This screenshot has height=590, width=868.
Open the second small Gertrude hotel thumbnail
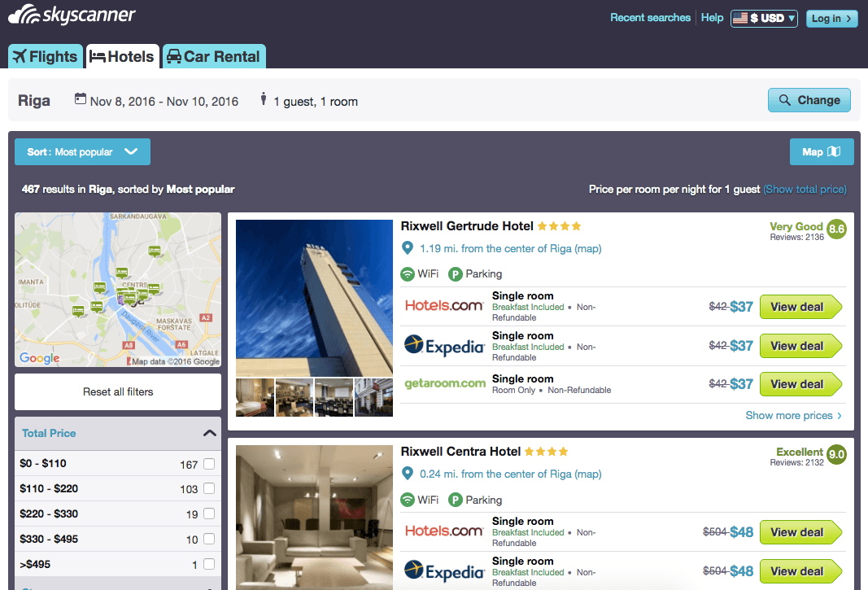(x=294, y=397)
